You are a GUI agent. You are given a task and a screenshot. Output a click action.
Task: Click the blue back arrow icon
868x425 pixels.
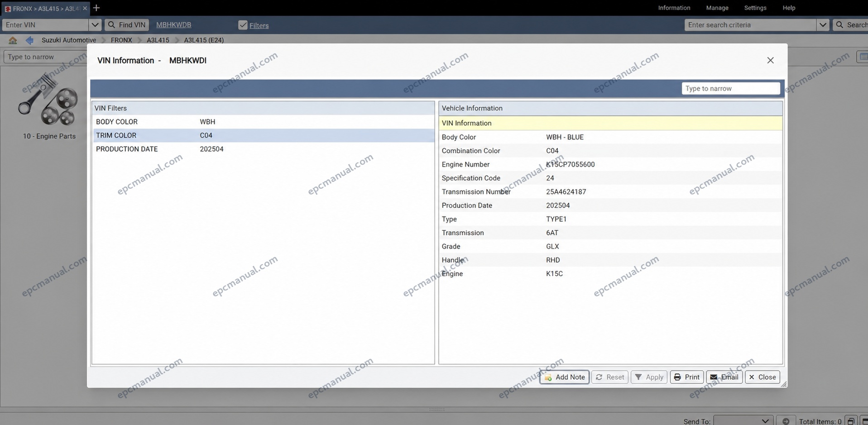pos(29,40)
